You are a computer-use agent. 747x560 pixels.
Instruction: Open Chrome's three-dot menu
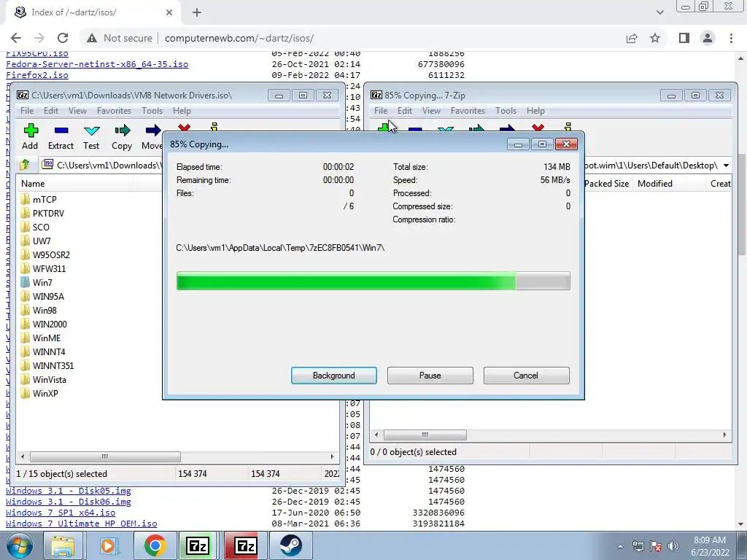click(x=731, y=38)
